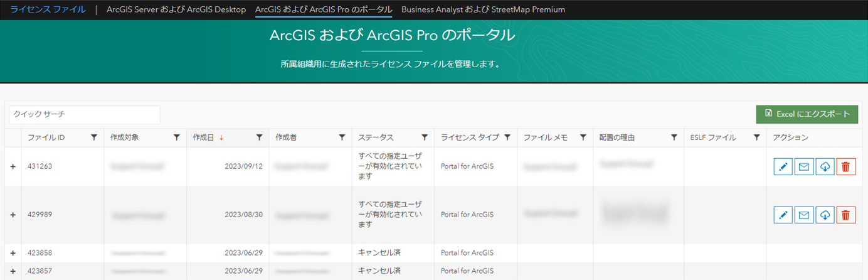Click Portal for ArcGIS in row 431263
868x280 pixels.
pyautogui.click(x=467, y=166)
